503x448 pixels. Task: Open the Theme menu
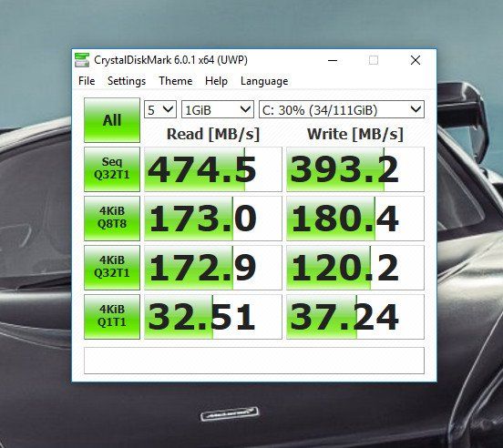click(x=176, y=81)
